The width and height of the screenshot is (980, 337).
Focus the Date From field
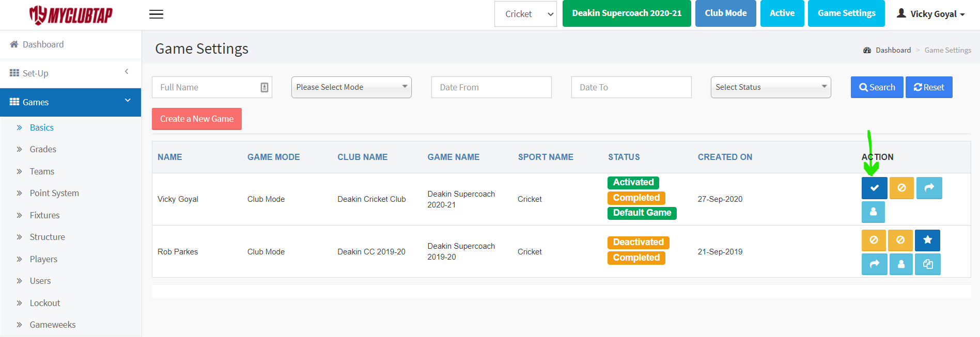(491, 87)
